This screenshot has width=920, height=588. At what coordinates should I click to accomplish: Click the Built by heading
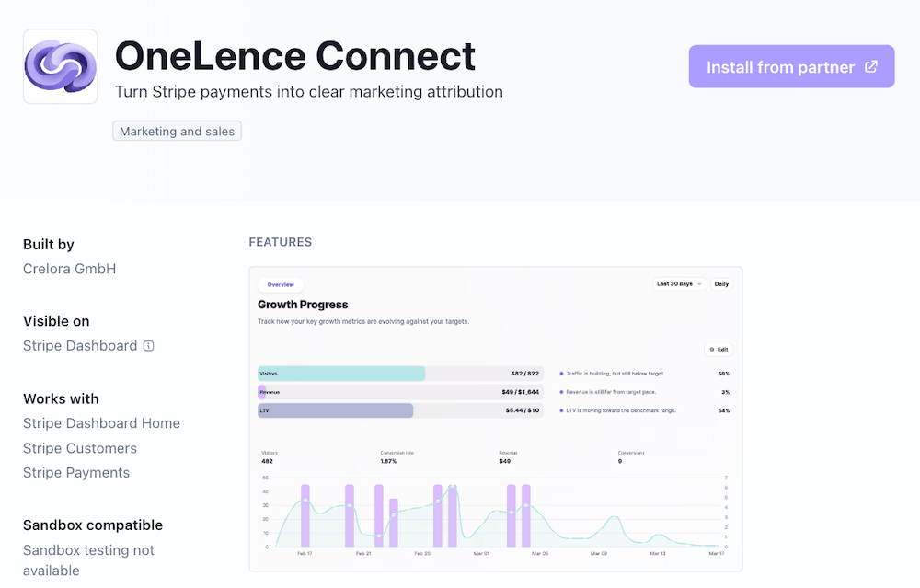click(49, 244)
